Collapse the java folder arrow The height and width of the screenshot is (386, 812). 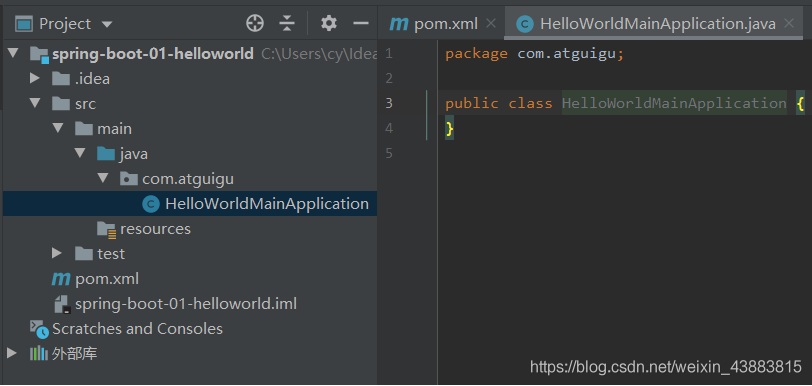(80, 153)
